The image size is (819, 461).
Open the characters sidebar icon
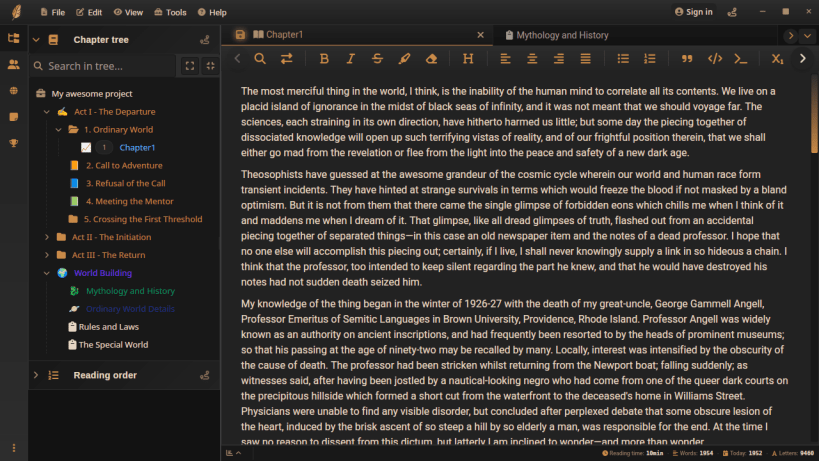click(x=14, y=64)
